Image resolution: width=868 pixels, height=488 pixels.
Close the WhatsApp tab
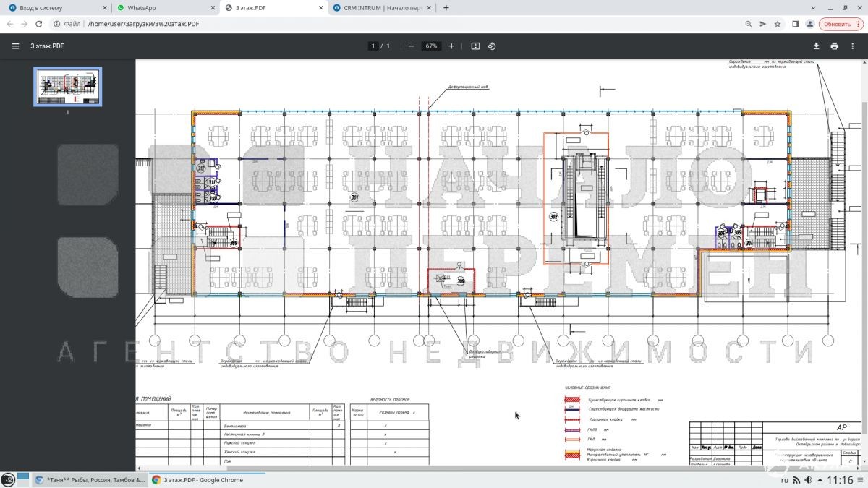(x=211, y=8)
